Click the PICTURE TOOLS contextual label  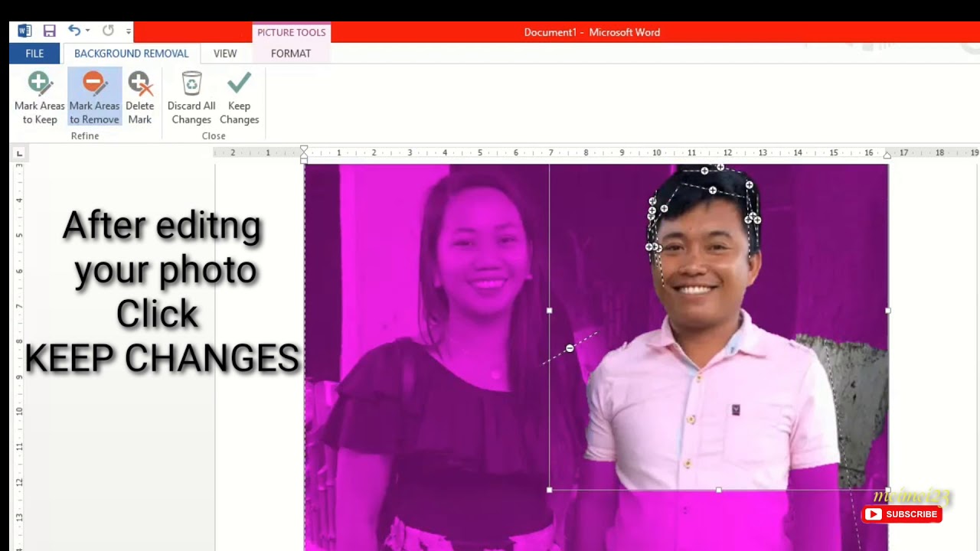[291, 32]
